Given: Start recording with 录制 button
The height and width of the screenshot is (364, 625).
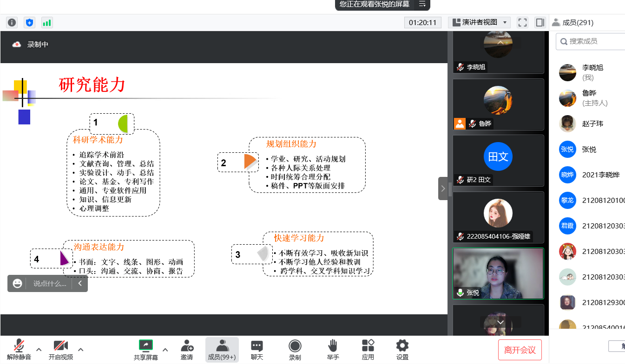Looking at the screenshot, I should (x=295, y=350).
